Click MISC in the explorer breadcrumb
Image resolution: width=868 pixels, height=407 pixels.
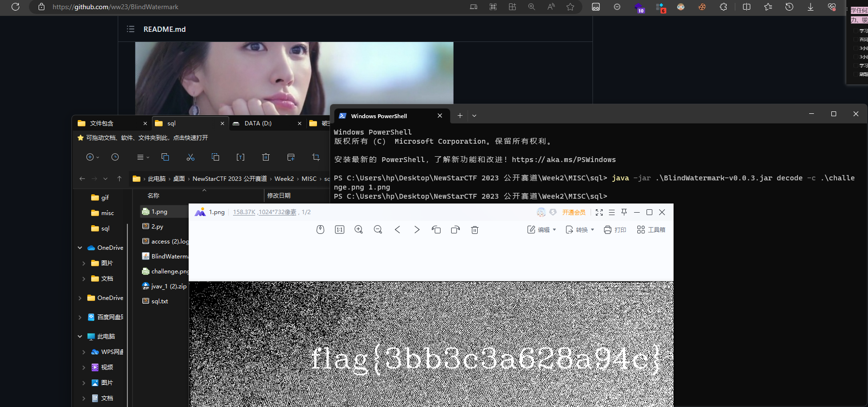[309, 178]
